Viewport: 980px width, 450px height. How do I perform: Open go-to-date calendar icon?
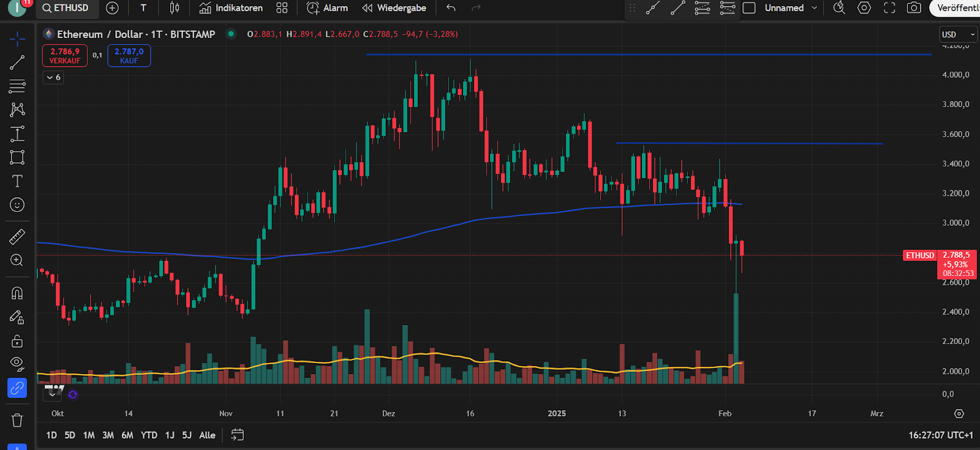point(237,435)
